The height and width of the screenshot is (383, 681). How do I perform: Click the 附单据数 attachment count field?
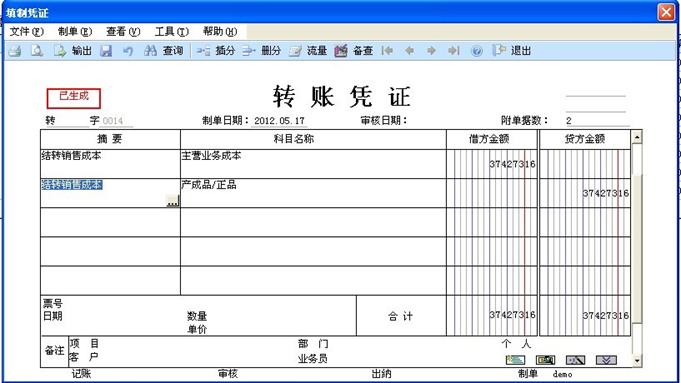point(597,121)
